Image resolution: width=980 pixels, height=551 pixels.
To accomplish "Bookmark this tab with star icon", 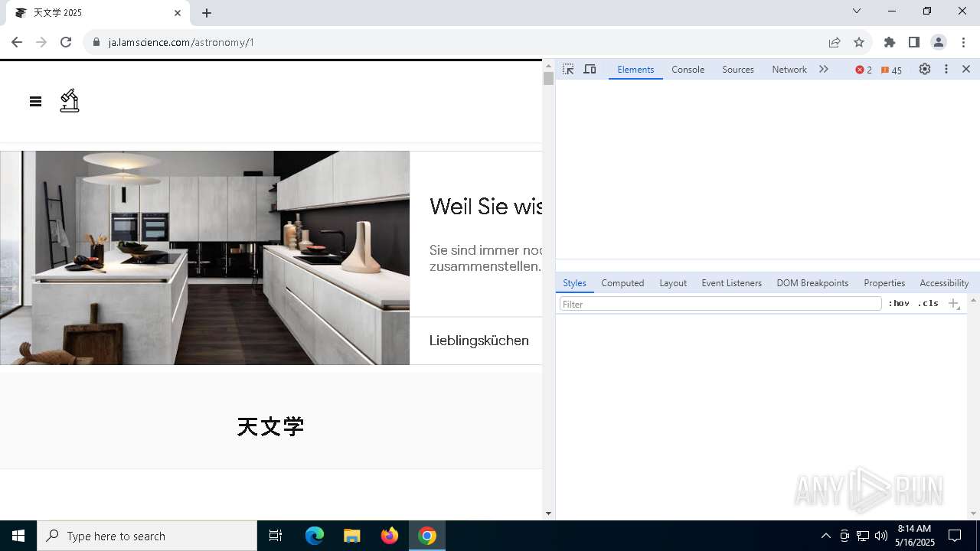I will (859, 42).
